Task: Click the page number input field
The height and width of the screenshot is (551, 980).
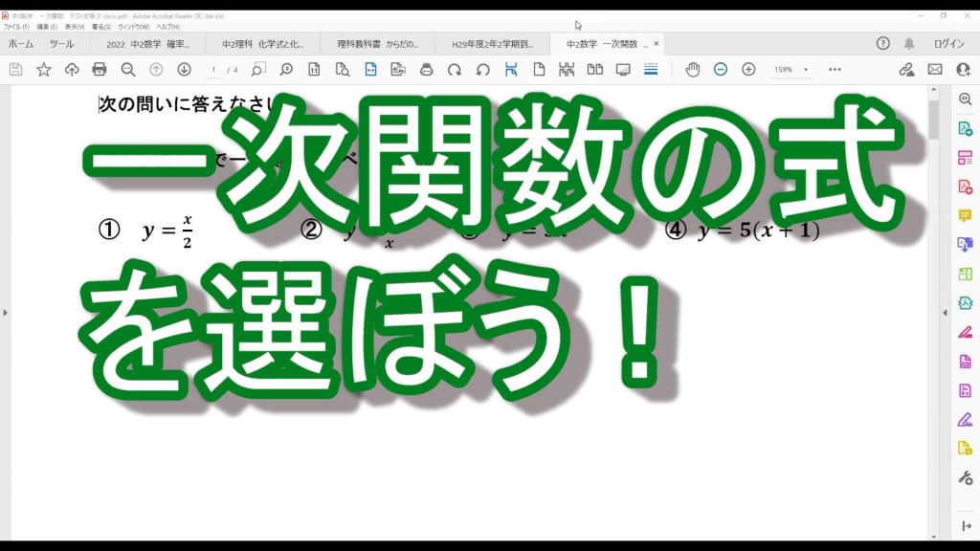Action: (x=214, y=70)
